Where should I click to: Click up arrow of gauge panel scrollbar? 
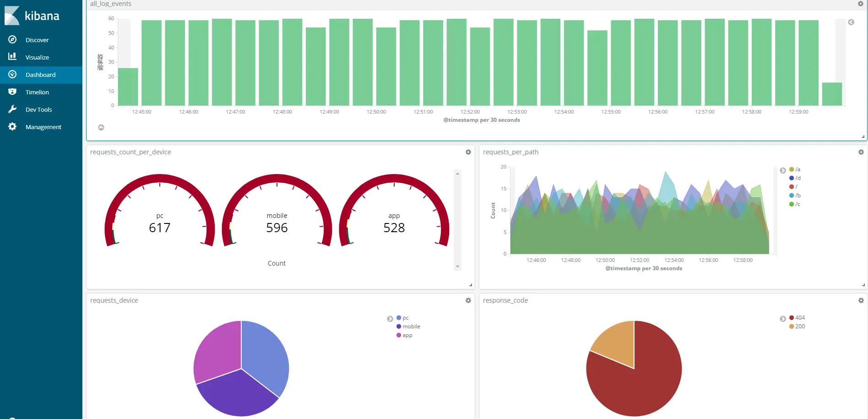457,174
